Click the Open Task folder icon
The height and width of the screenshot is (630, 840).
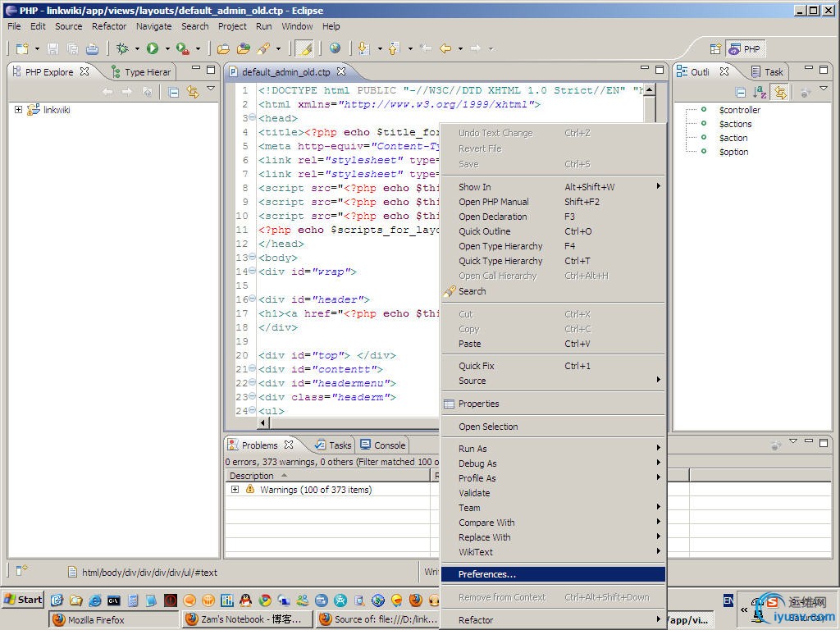tap(243, 48)
